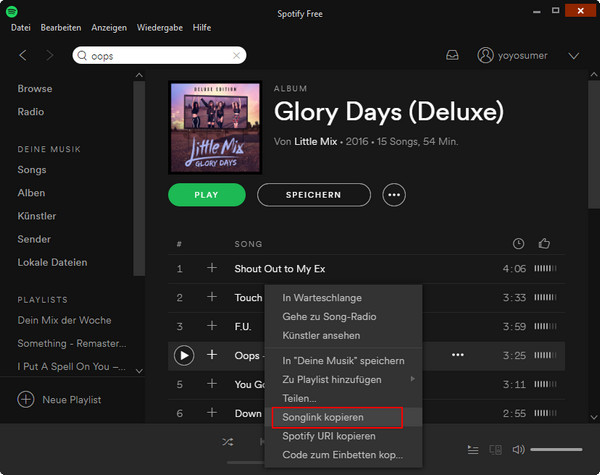Open Lokale Dateien in sidebar

coord(52,262)
